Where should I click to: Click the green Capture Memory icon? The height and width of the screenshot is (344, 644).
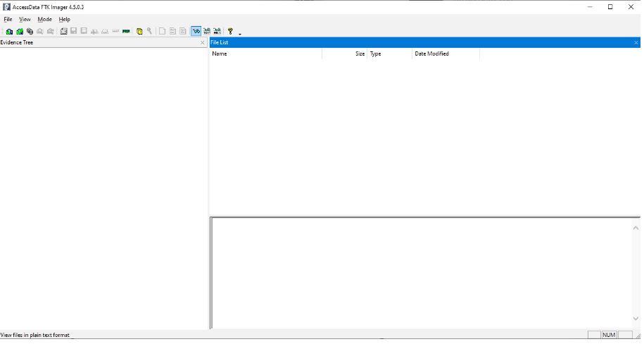[x=126, y=31]
